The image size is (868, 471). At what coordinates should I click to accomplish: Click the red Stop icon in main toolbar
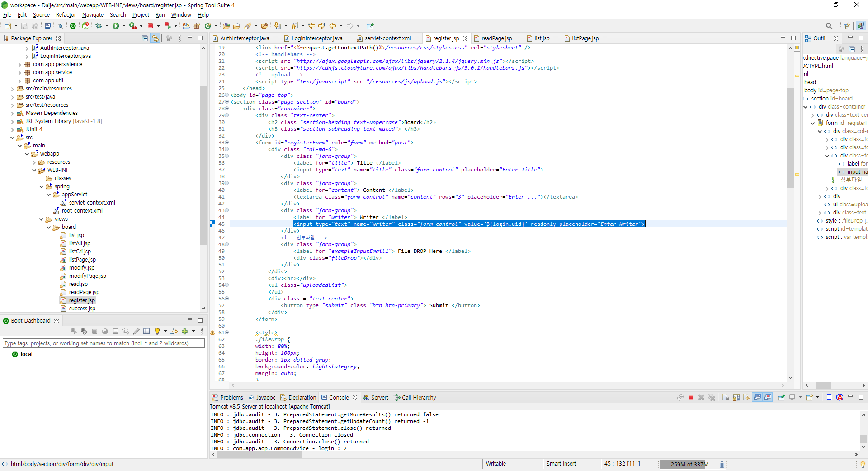coord(151,26)
